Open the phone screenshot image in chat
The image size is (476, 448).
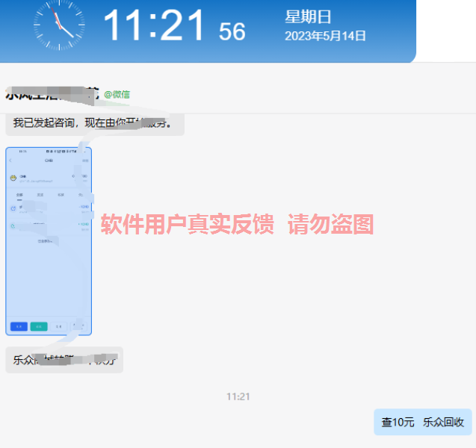coord(49,241)
